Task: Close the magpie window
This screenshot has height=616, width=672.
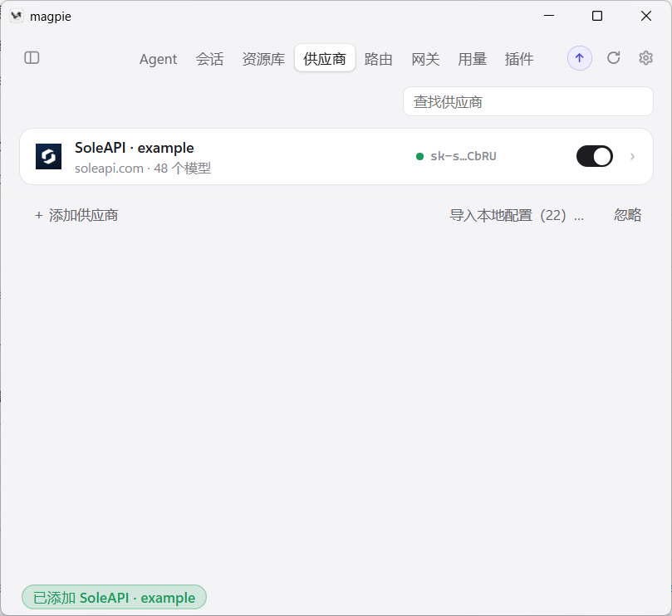Action: pyautogui.click(x=646, y=16)
